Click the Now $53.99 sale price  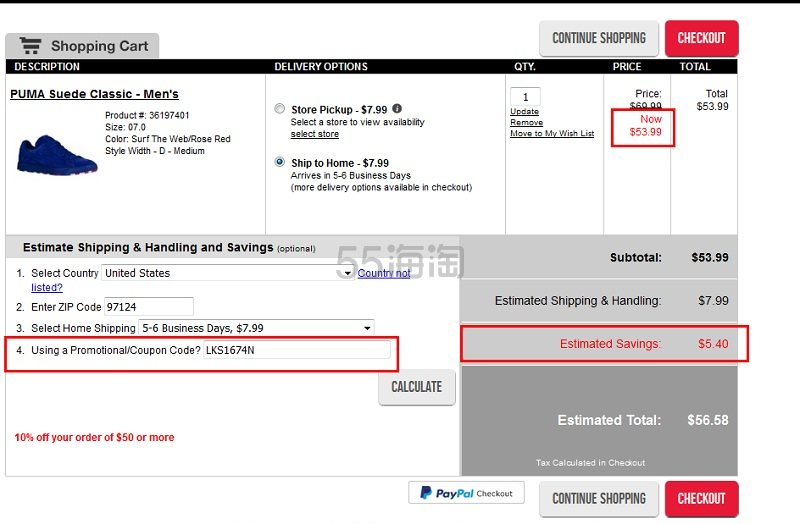[645, 126]
